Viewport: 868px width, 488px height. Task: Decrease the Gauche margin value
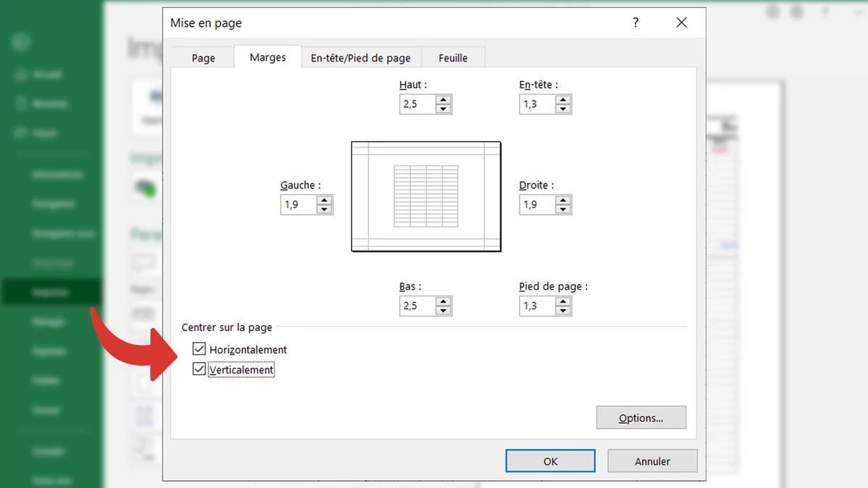click(x=325, y=209)
